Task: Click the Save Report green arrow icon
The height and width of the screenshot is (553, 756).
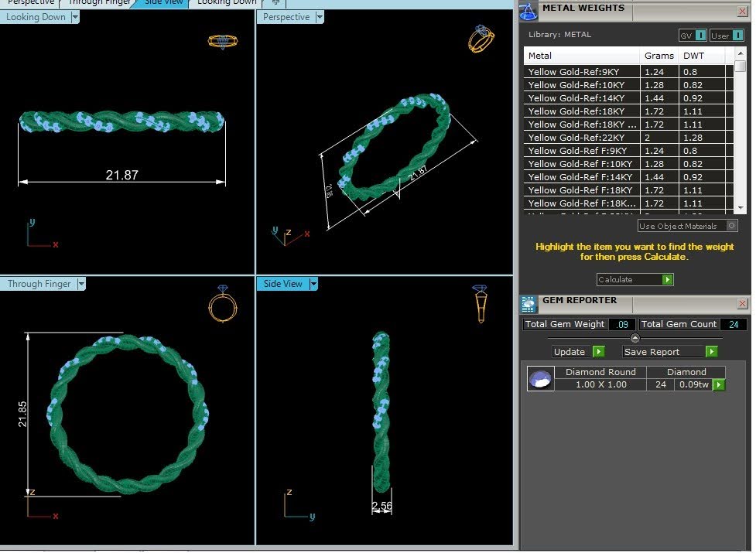Action: pos(711,352)
